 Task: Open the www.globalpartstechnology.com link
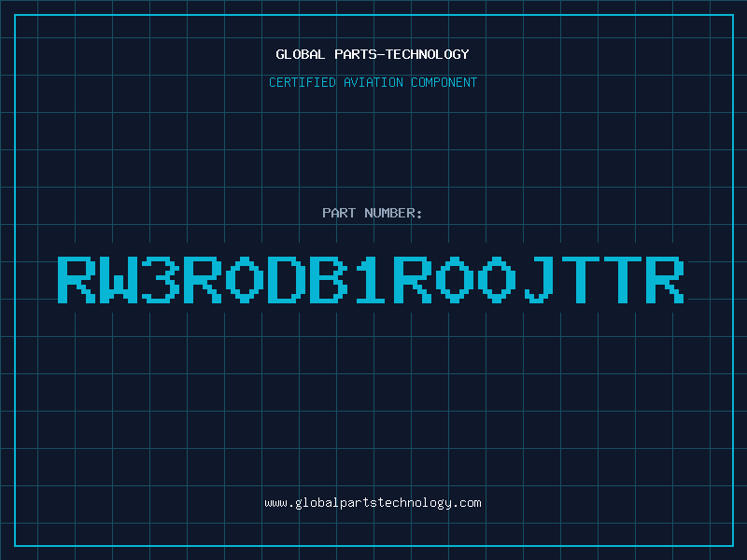pyautogui.click(x=373, y=503)
